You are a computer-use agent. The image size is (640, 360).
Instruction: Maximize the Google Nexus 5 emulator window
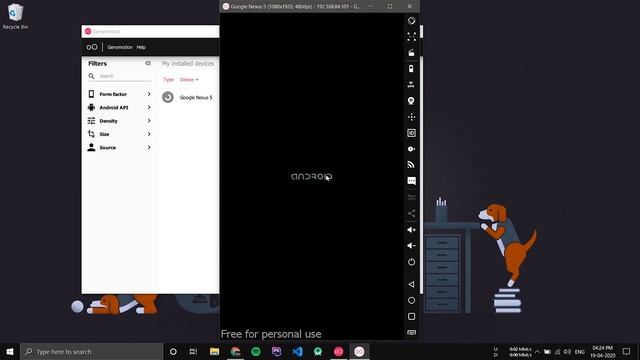(390, 7)
